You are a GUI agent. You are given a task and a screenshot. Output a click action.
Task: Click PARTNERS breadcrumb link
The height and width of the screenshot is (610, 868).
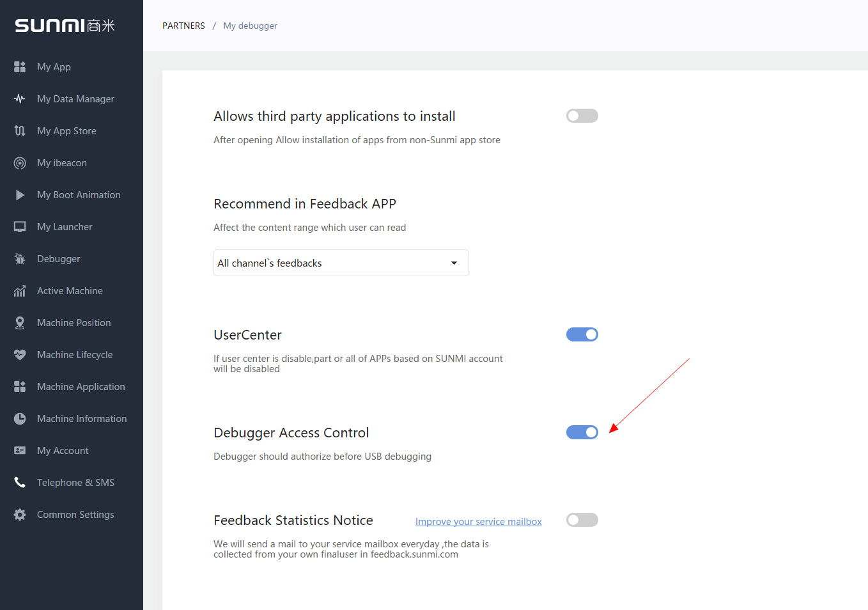click(183, 26)
